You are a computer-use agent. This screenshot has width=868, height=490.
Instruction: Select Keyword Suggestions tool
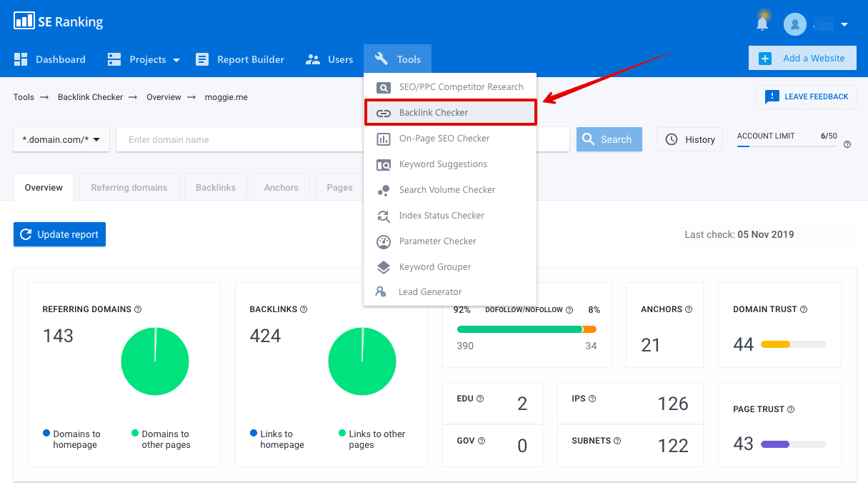pyautogui.click(x=450, y=164)
